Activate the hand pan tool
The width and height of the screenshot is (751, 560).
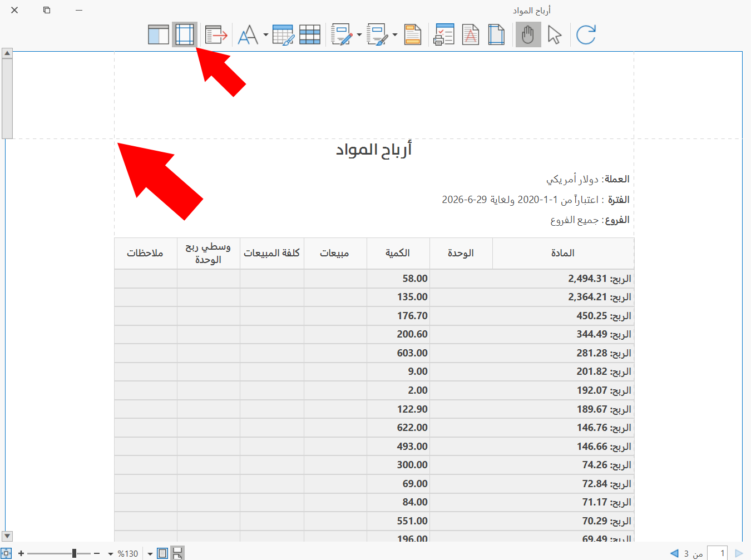[528, 35]
